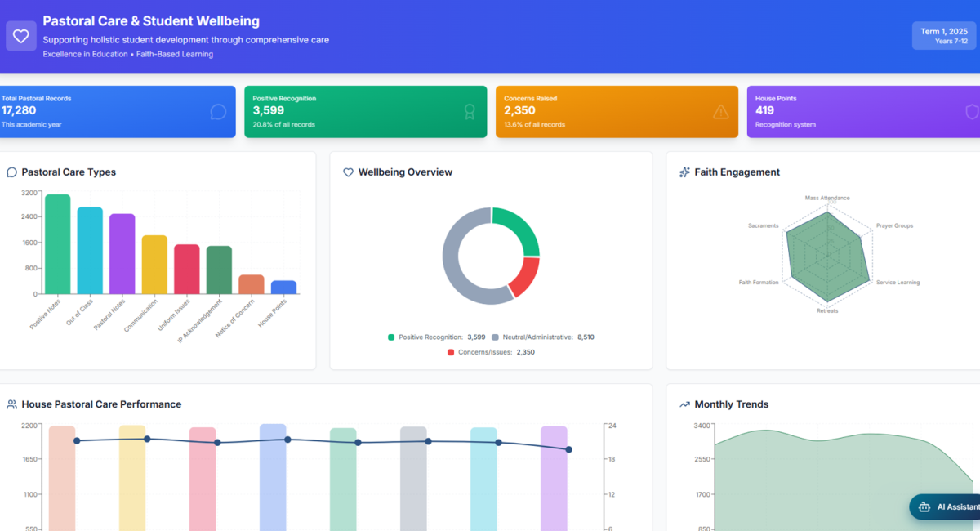The height and width of the screenshot is (531, 980).
Task: Open the Concerns Raised summary card
Action: (617, 112)
